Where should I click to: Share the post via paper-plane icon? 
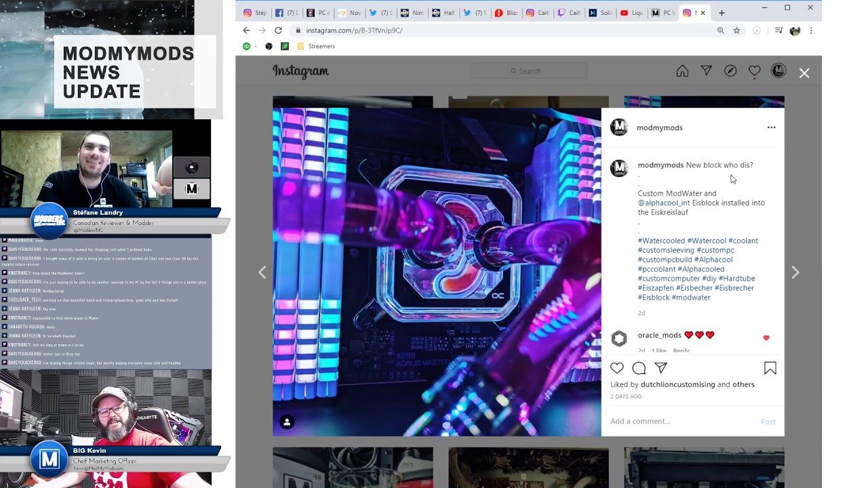pyautogui.click(x=661, y=368)
